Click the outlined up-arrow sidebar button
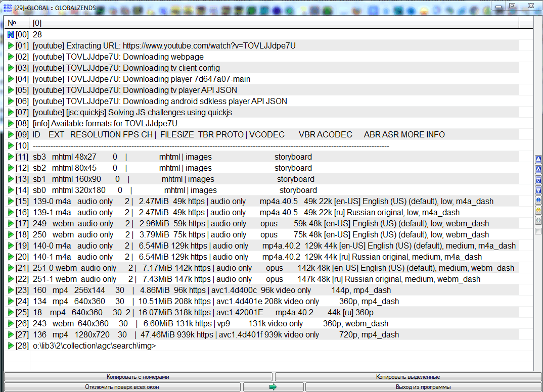The height and width of the screenshot is (392, 543). (x=538, y=170)
